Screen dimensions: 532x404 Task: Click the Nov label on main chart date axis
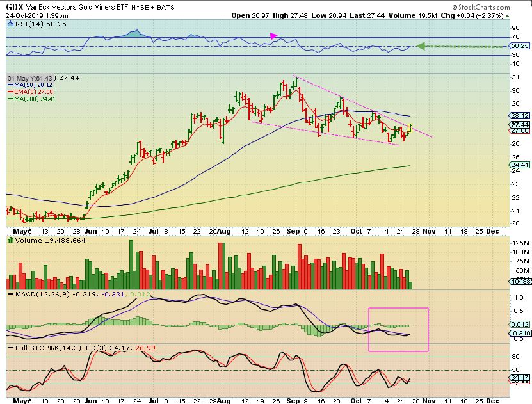(429, 231)
